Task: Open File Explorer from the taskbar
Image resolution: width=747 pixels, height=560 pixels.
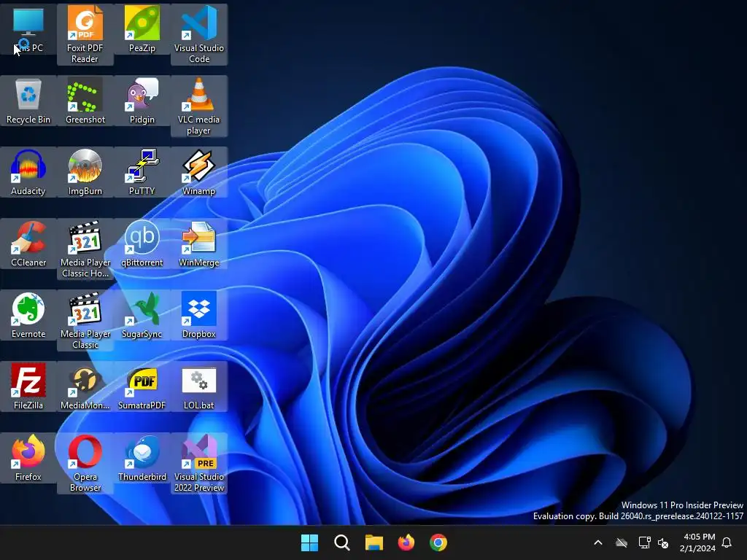Action: point(374,542)
